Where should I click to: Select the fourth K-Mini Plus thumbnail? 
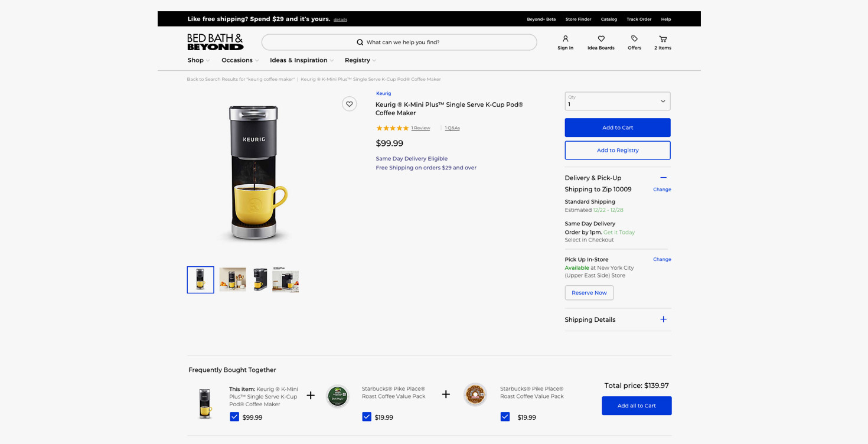(286, 280)
